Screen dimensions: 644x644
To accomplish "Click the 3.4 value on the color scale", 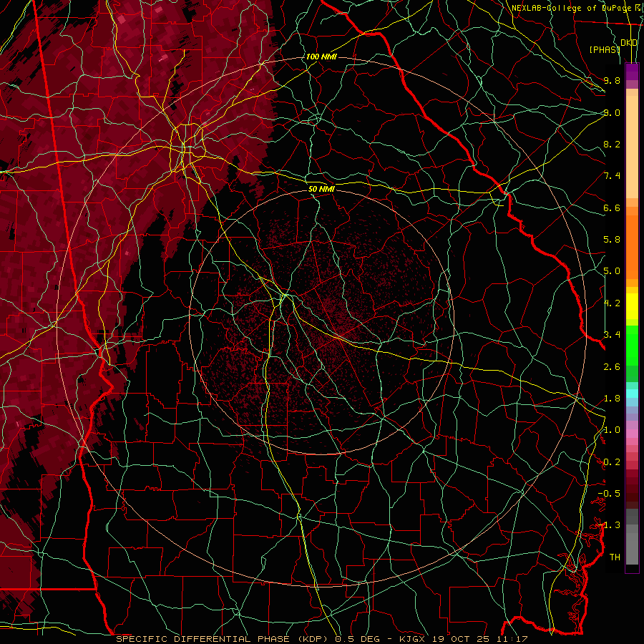I will [612, 335].
